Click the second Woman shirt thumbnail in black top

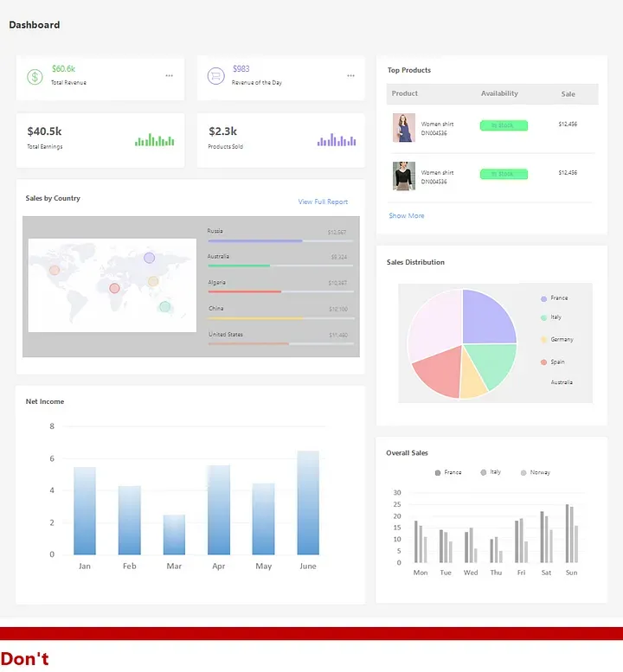(404, 176)
